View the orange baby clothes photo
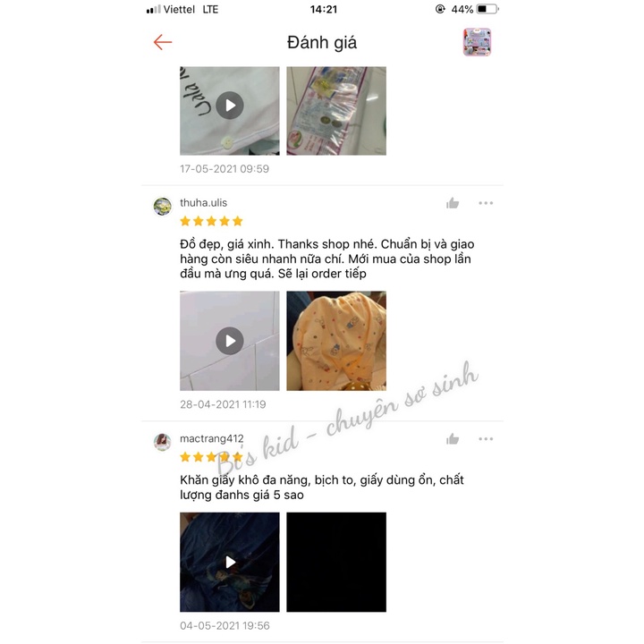This screenshot has height=644, width=644. click(336, 341)
